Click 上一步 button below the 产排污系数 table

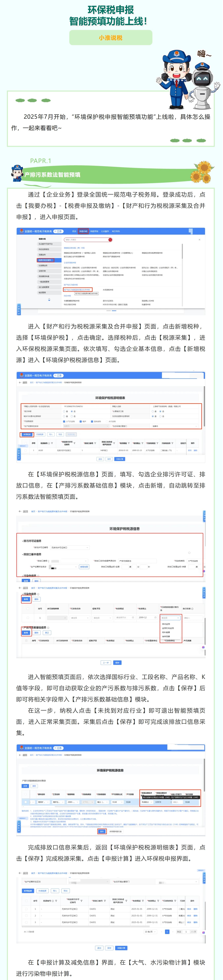coord(106,662)
